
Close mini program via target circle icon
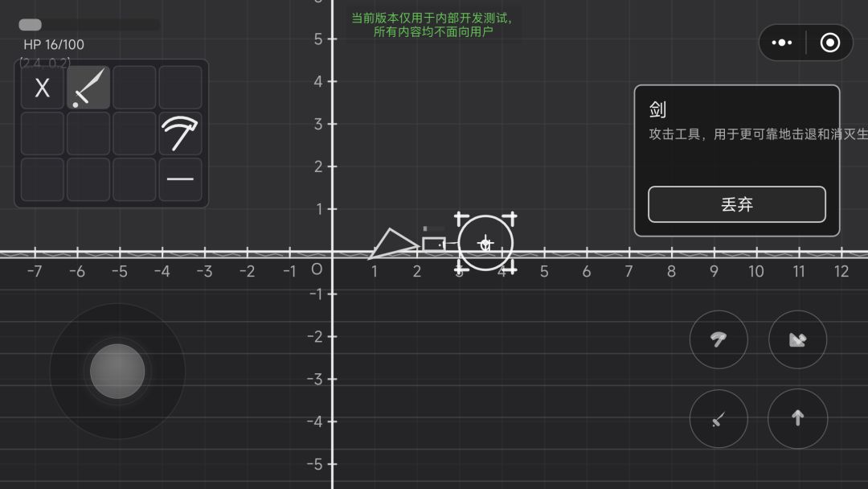[829, 43]
